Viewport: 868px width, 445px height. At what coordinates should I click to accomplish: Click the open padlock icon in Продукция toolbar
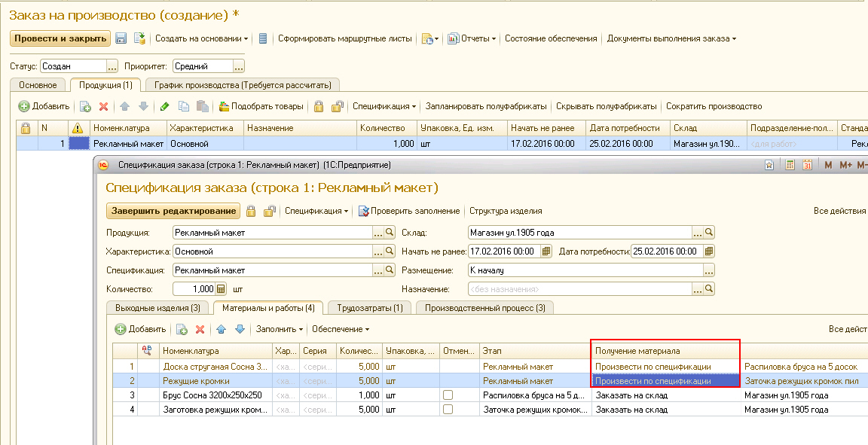[337, 106]
